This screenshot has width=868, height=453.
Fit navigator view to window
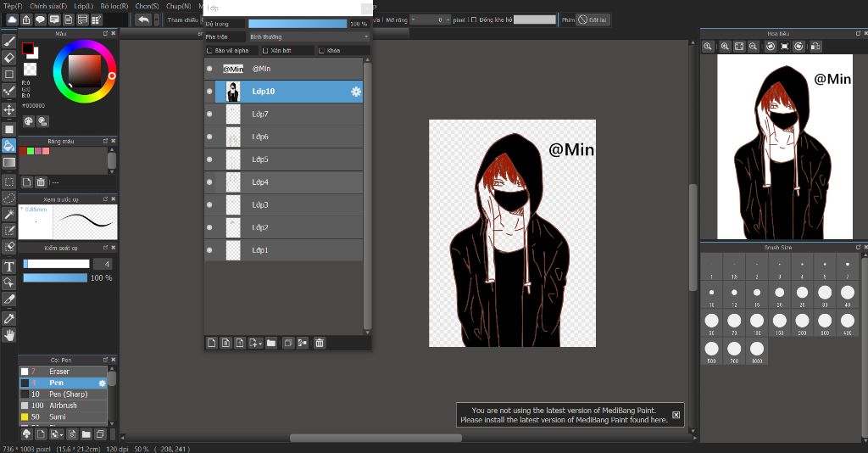click(739, 47)
